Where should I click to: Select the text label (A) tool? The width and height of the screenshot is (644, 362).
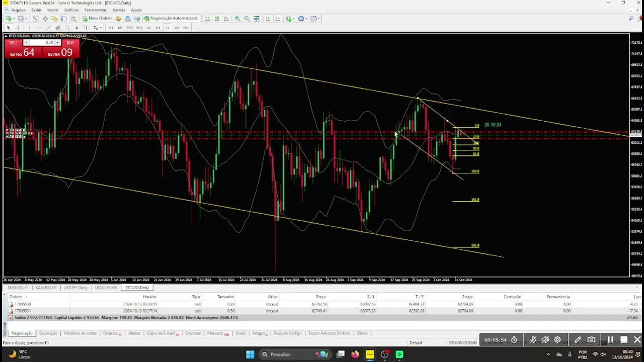(76, 28)
